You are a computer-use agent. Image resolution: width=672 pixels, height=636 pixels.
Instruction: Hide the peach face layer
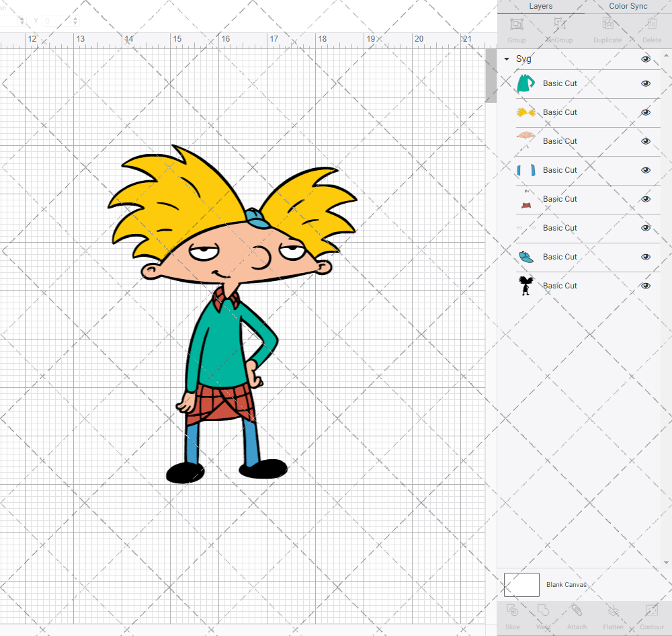pos(646,141)
